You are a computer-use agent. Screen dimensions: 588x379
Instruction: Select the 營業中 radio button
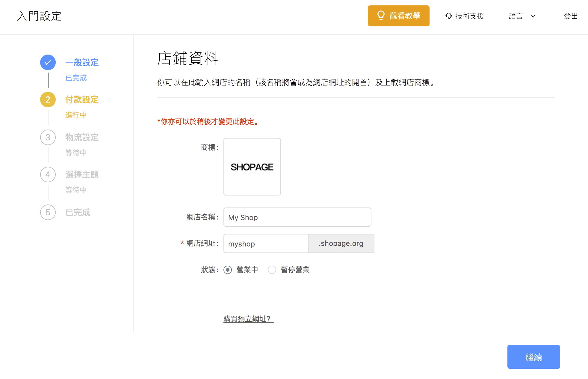(x=228, y=270)
